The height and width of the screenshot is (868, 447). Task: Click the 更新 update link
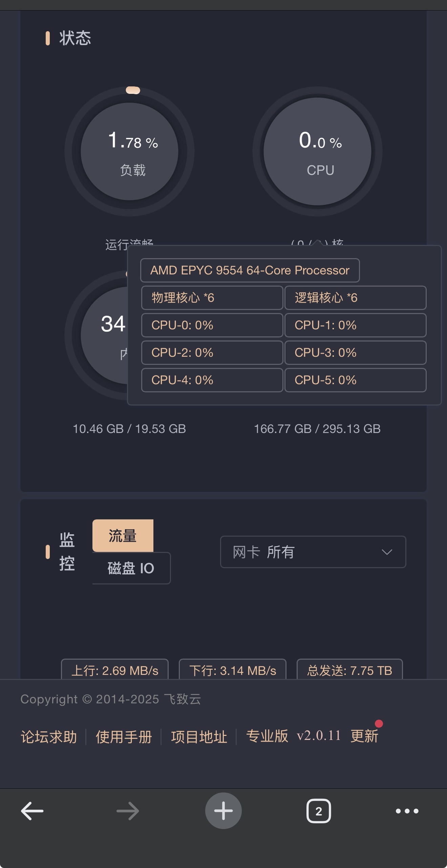[x=364, y=736]
